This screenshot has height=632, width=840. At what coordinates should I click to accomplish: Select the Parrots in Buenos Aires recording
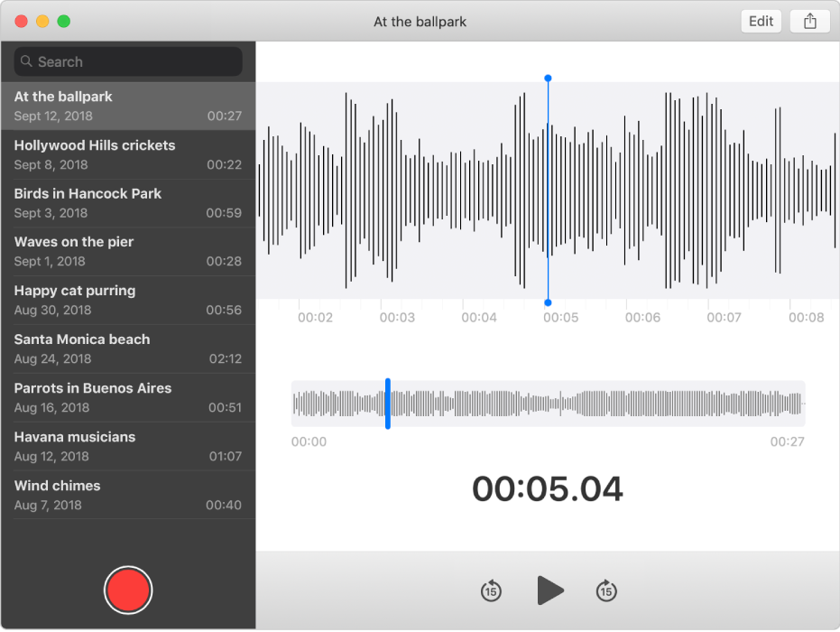click(x=128, y=398)
